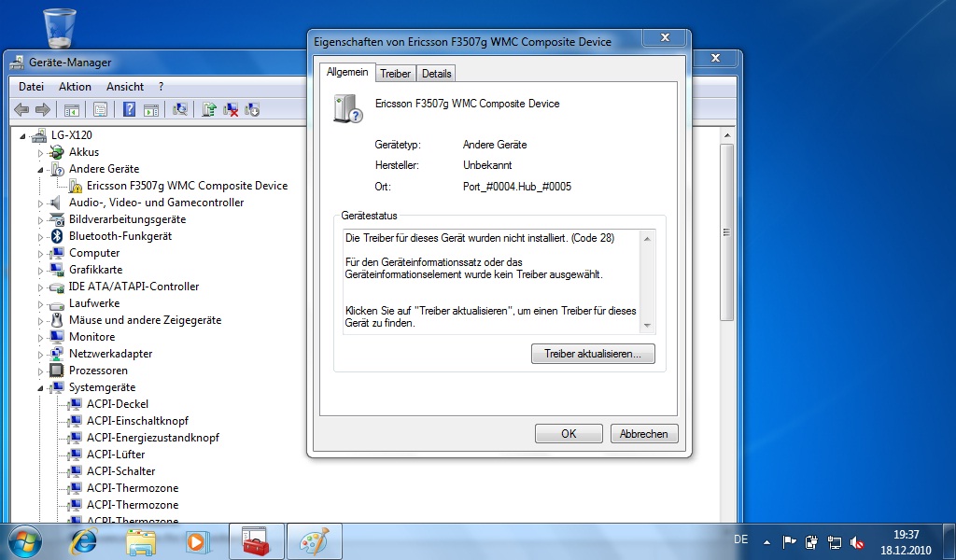Click the update driver software toolbar icon
Image resolution: width=956 pixels, height=560 pixels.
[x=209, y=110]
